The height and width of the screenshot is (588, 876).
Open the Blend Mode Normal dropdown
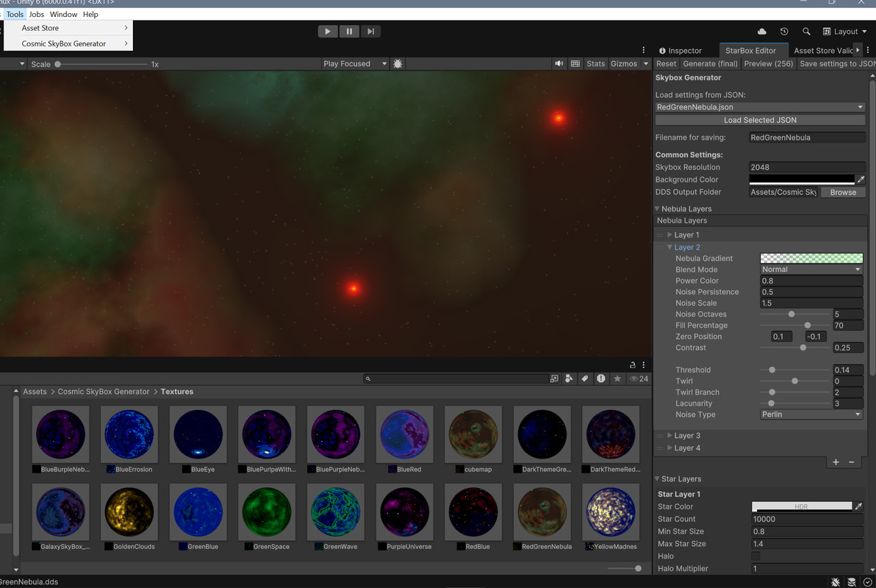pyautogui.click(x=811, y=270)
